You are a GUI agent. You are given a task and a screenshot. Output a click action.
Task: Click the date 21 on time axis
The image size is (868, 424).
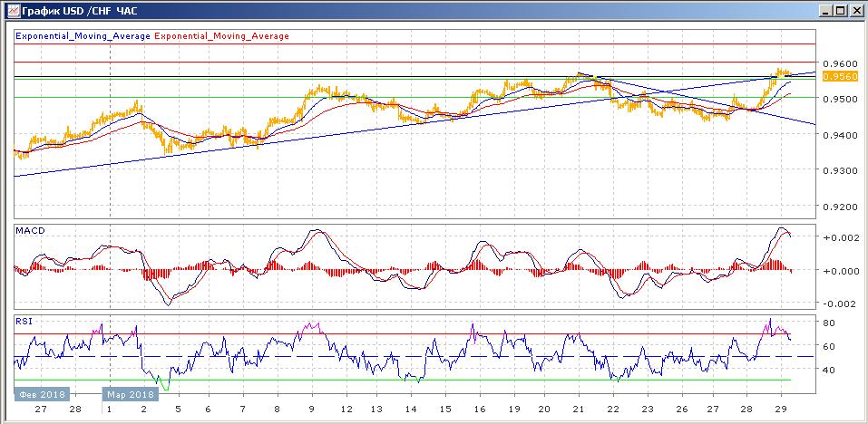[x=579, y=410]
